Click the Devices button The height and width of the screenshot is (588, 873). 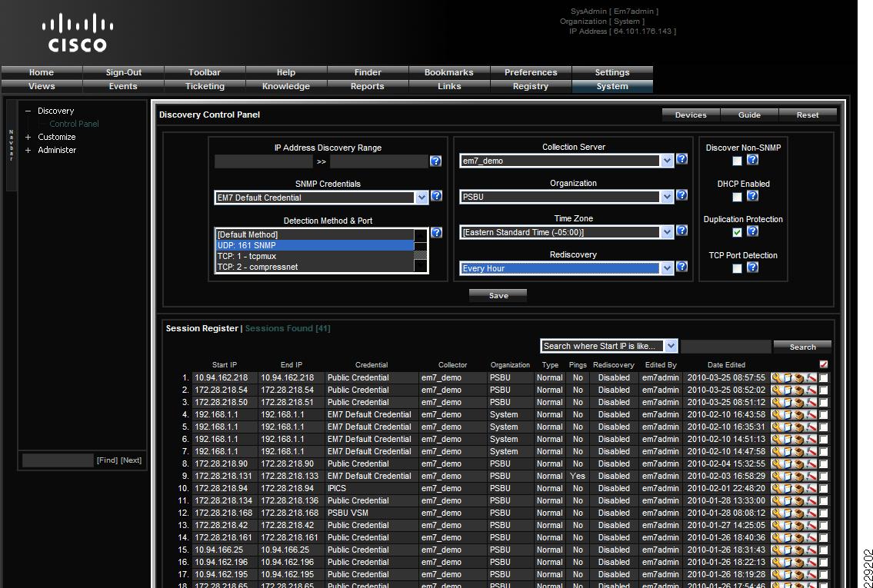click(x=691, y=115)
